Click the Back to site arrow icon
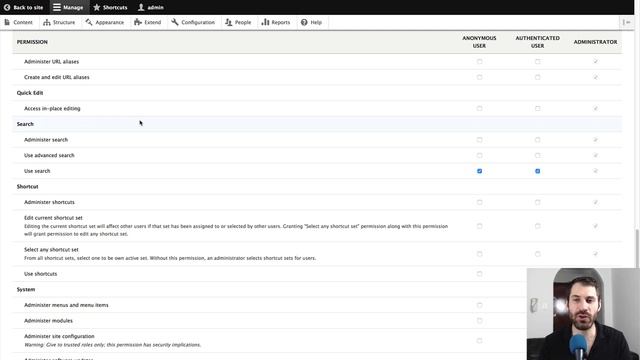The height and width of the screenshot is (360, 640). click(x=7, y=7)
